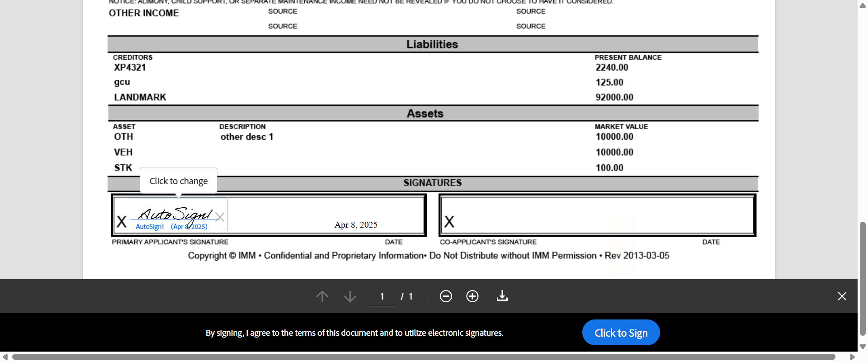Click the vertical scrollbar up arrow
This screenshot has width=868, height=362.
863,5
